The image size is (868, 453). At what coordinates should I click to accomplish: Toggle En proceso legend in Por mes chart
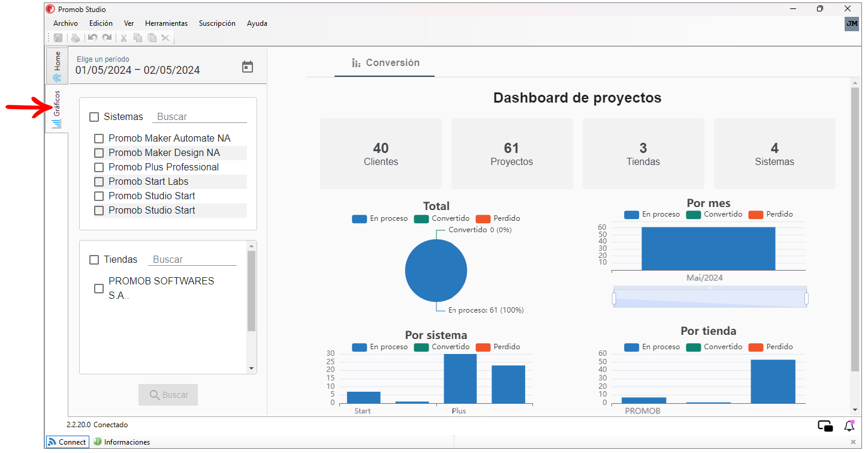[x=652, y=214]
